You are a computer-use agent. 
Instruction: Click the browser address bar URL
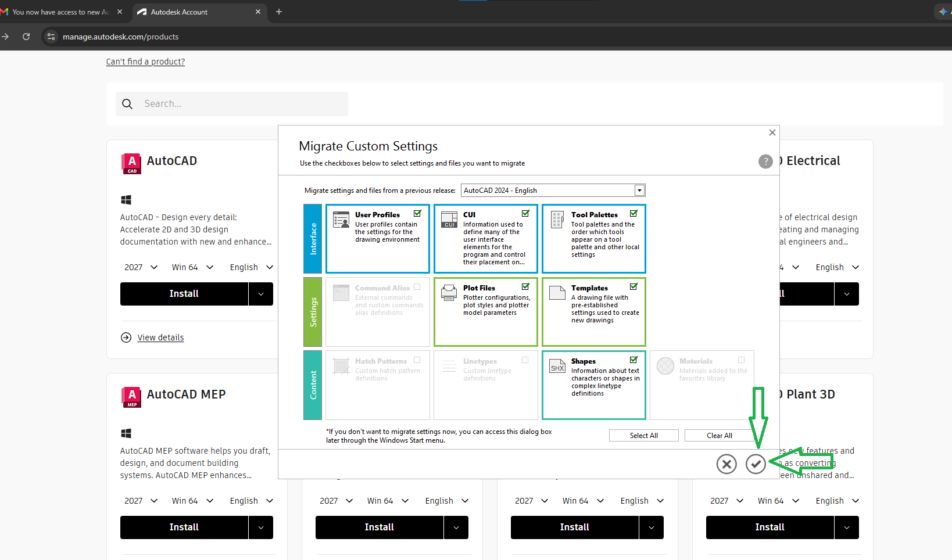[121, 37]
